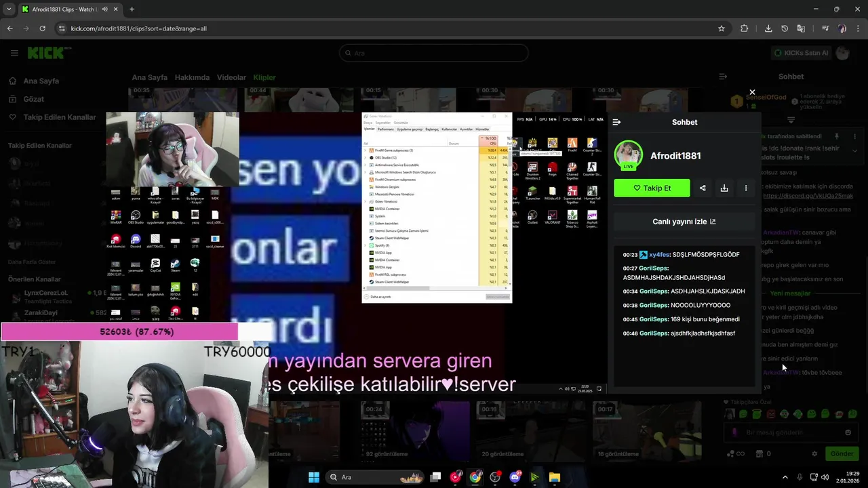
Task: Open the Kick hamburger sidebar menu
Action: [x=14, y=53]
